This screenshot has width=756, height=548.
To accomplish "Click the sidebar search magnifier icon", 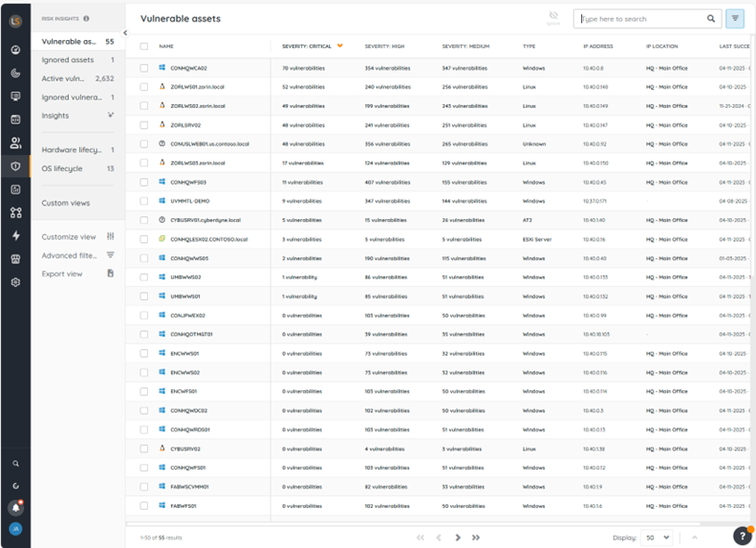I will pos(15,464).
